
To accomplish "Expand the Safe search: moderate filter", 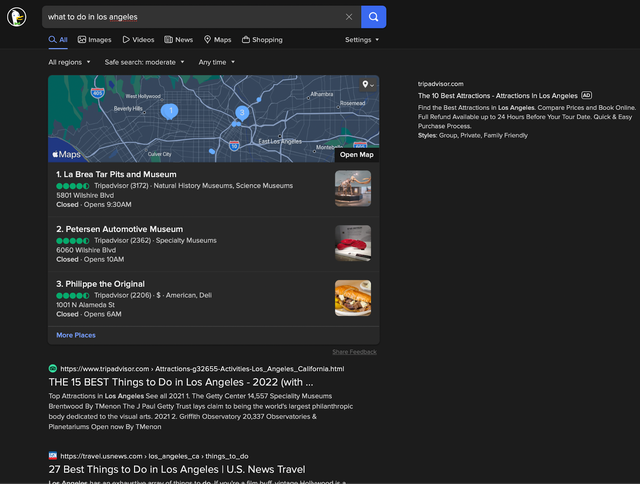I will [144, 62].
